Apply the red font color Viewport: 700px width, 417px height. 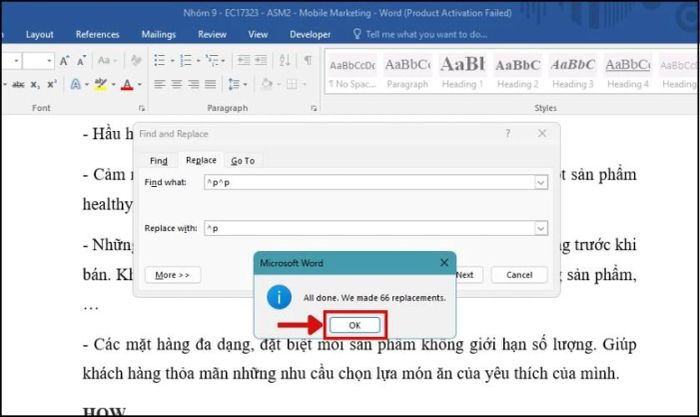127,84
